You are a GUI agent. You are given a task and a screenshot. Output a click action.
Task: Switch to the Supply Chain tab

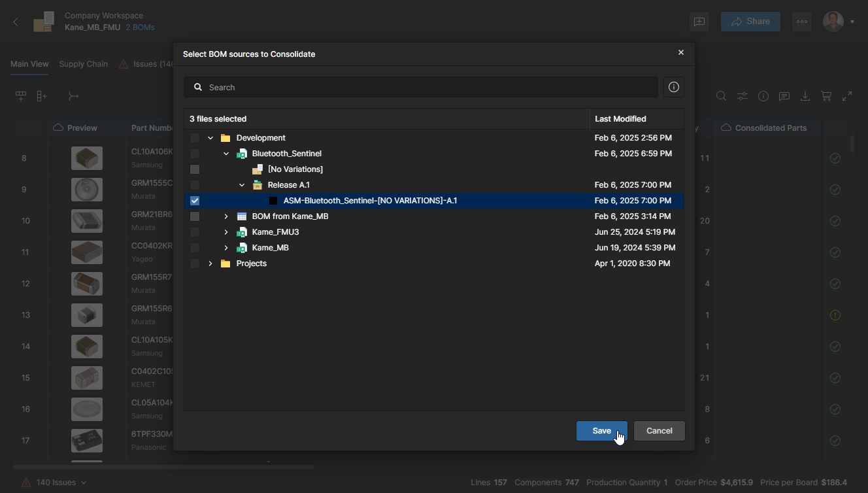click(83, 64)
